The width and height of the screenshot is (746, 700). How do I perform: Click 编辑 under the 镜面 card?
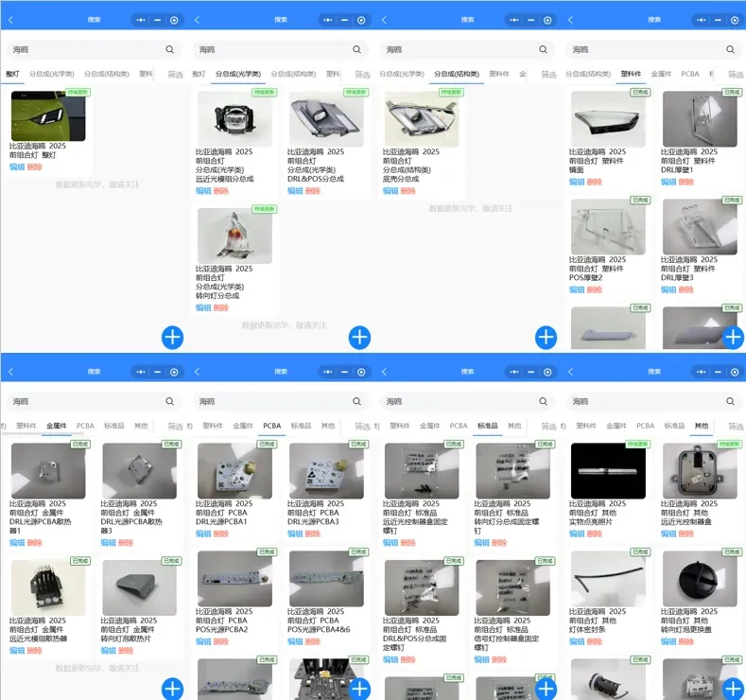[577, 182]
